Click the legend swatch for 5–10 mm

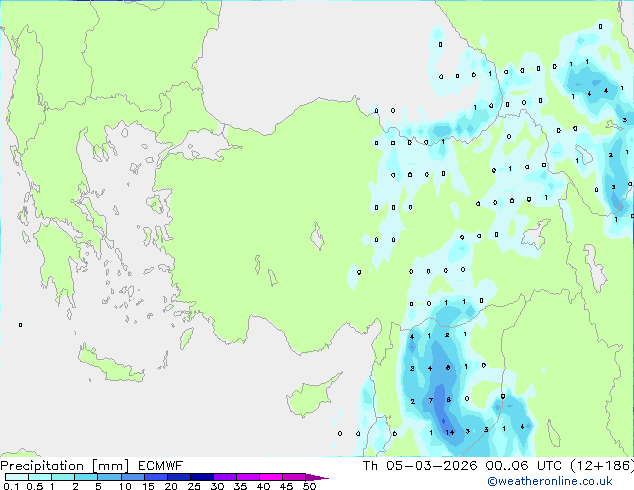click(x=109, y=477)
